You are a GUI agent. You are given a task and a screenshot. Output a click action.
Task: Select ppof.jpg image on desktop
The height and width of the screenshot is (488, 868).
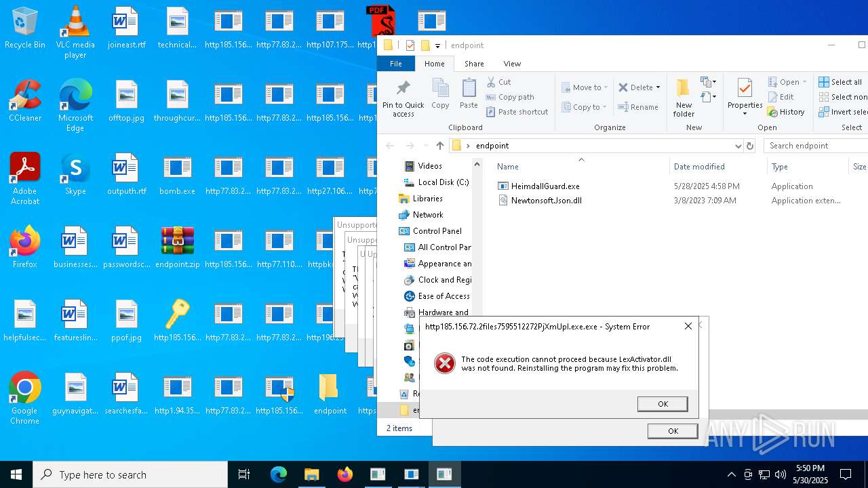[126, 320]
